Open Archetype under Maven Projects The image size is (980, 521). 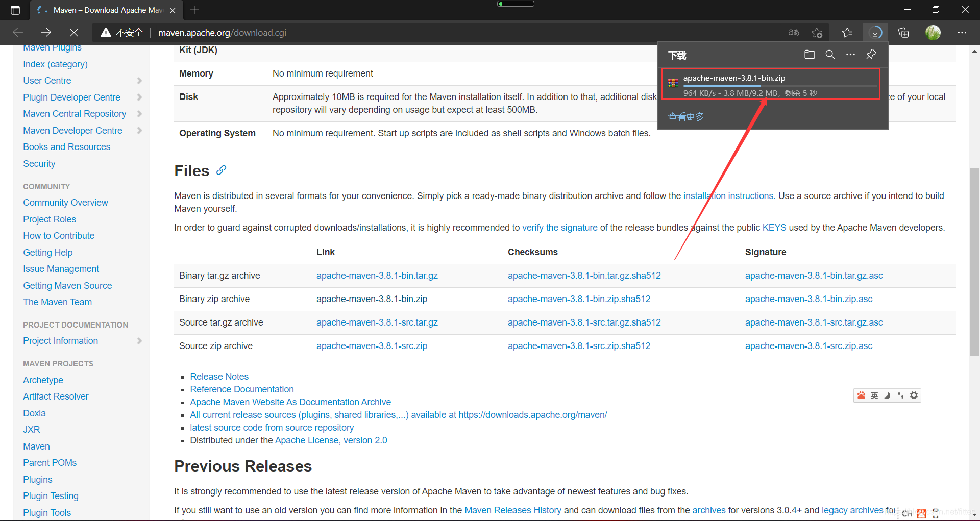tap(43, 380)
